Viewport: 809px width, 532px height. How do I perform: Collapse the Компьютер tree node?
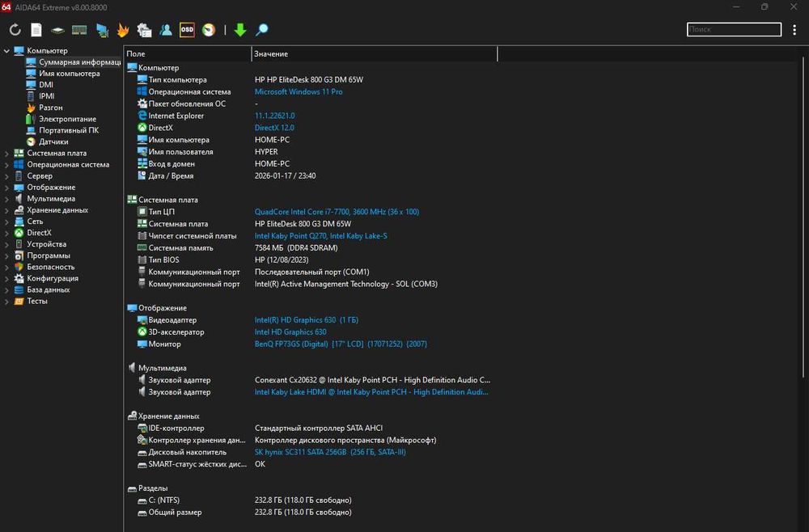(x=6, y=50)
